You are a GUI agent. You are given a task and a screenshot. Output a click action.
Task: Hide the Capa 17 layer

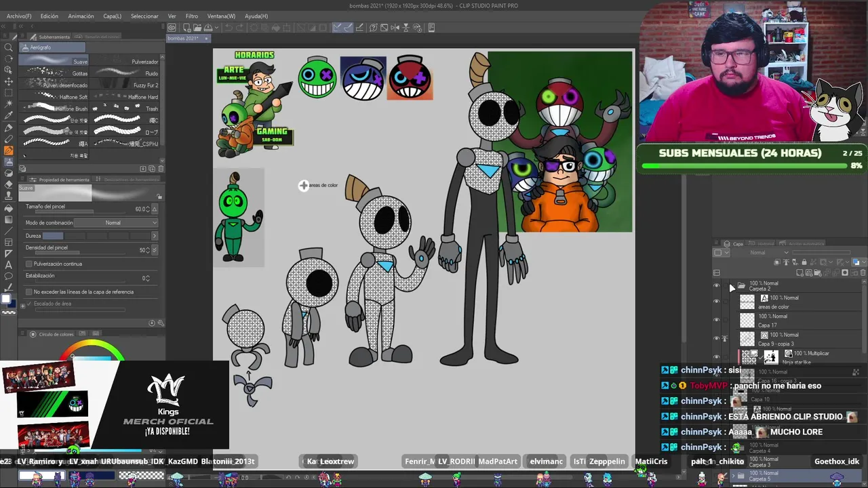pos(717,320)
